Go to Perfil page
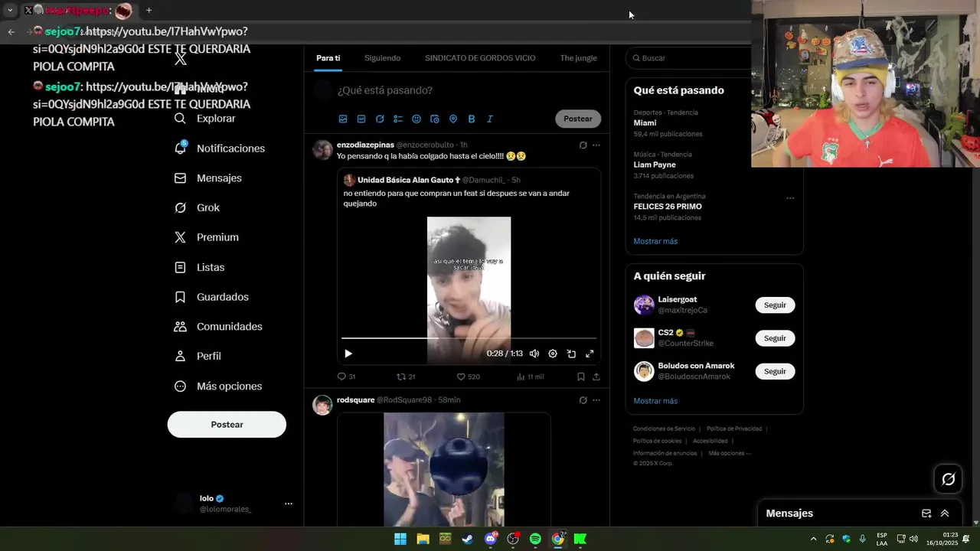The image size is (980, 551). tap(198, 356)
